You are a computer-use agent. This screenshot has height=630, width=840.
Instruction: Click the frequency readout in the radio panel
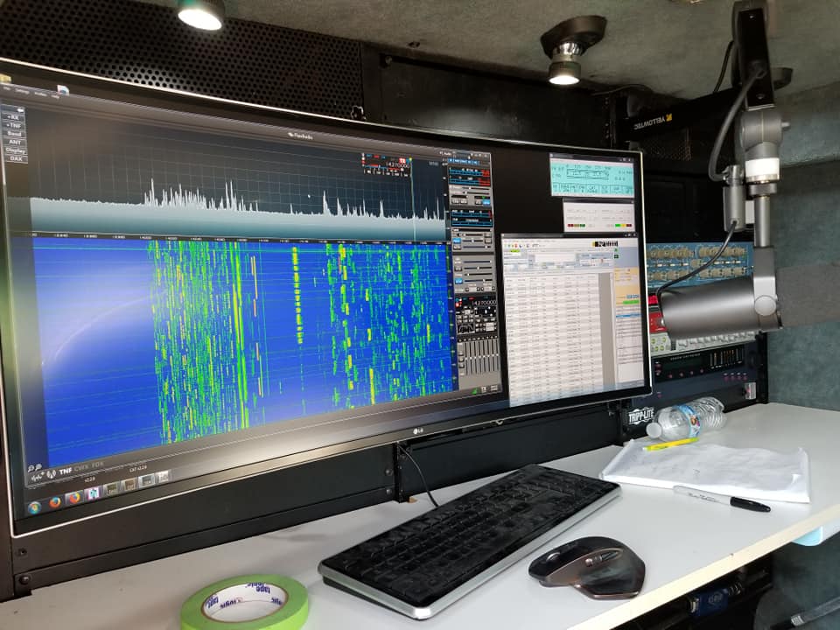(484, 303)
